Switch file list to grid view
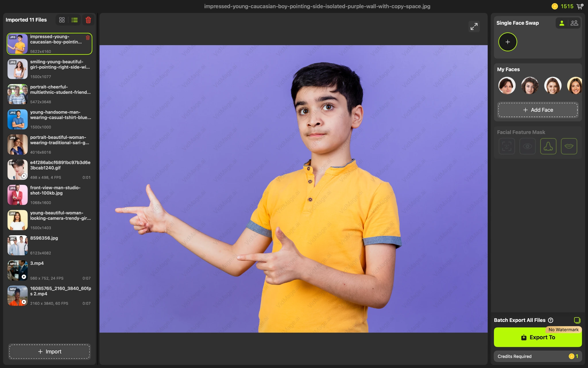The height and width of the screenshot is (368, 588). 62,20
